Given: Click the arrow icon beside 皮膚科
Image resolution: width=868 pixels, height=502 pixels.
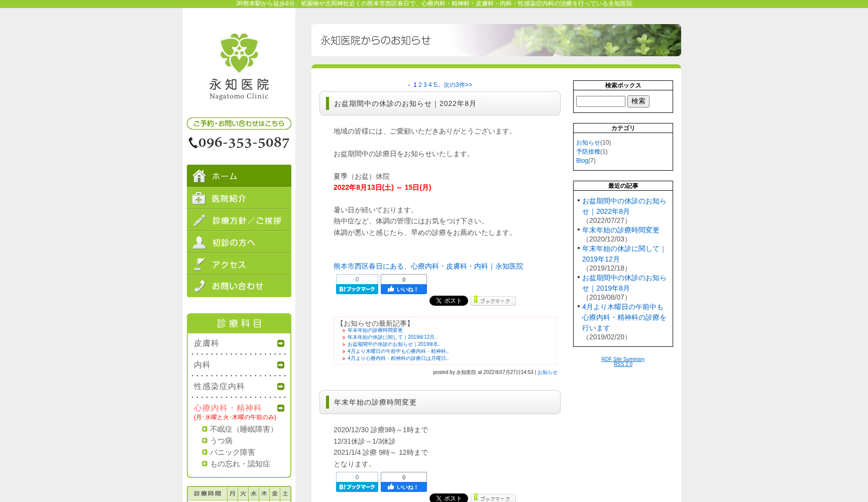Looking at the screenshot, I should click(281, 343).
